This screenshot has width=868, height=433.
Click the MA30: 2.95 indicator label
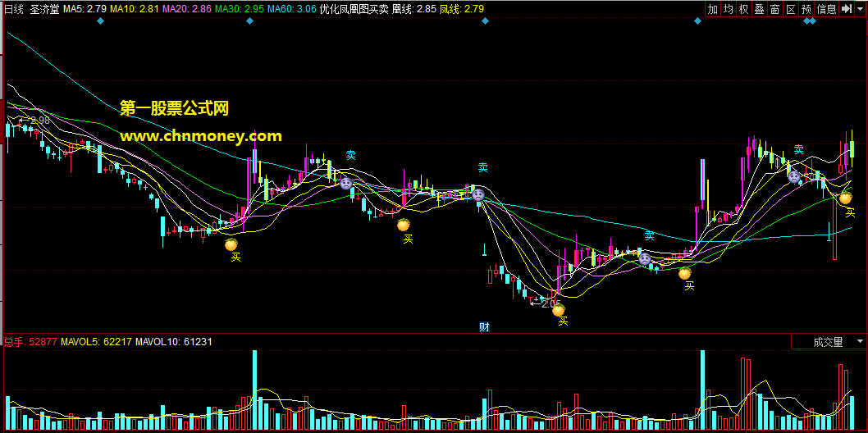click(x=239, y=9)
